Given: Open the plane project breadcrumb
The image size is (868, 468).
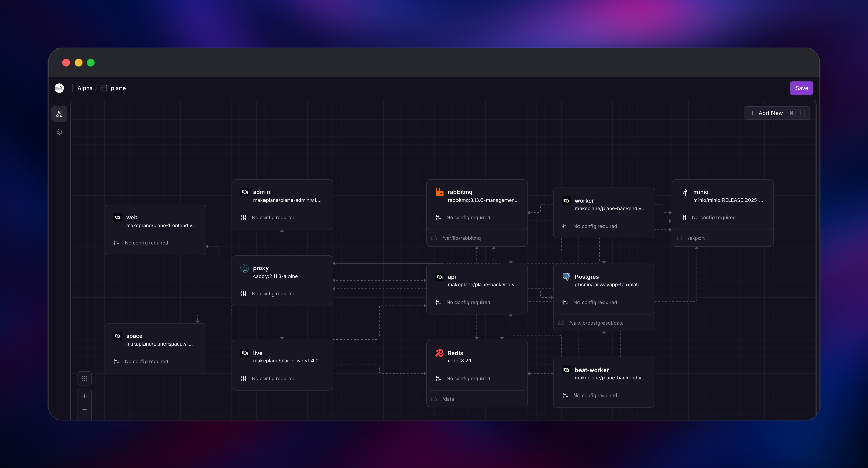Looking at the screenshot, I should pos(118,88).
